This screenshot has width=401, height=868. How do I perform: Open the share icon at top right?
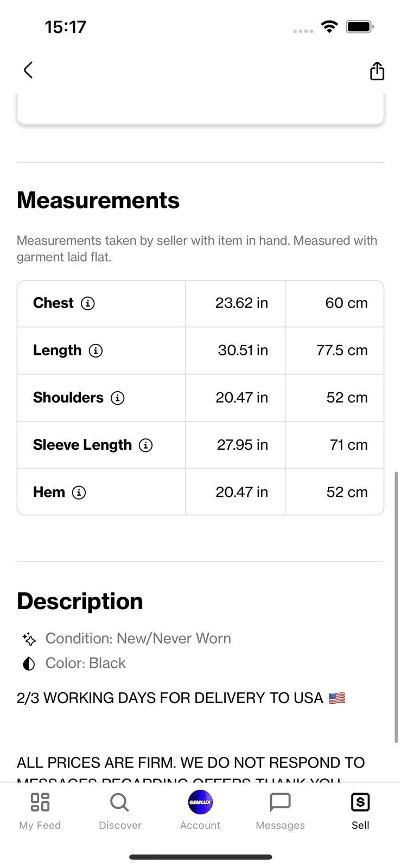377,71
